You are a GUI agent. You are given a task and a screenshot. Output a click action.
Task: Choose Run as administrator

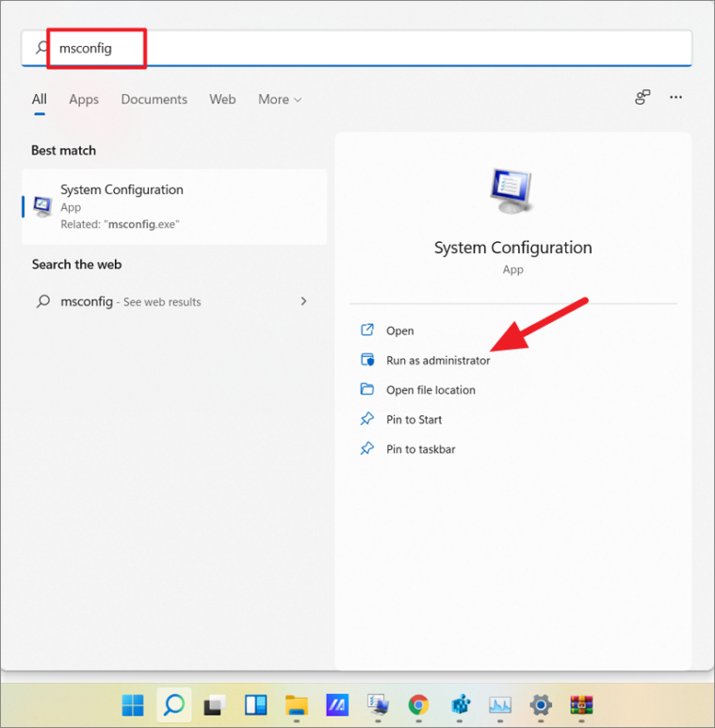[x=438, y=361]
